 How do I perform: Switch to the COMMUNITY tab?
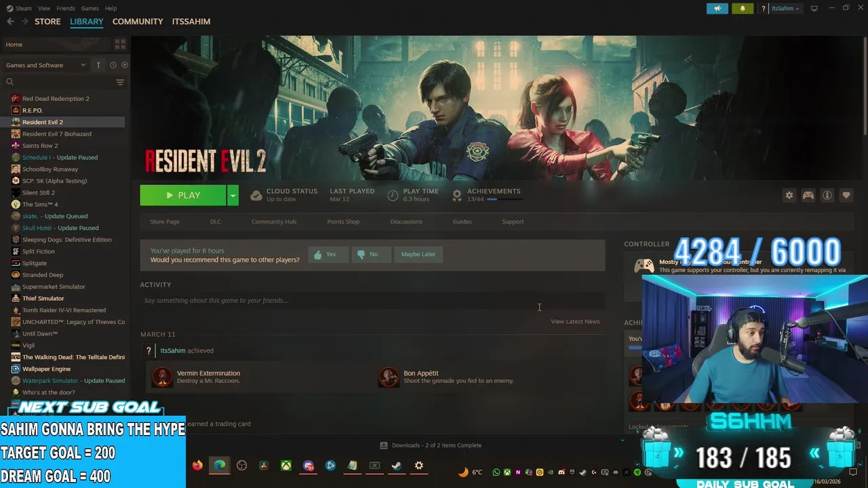[x=138, y=22]
